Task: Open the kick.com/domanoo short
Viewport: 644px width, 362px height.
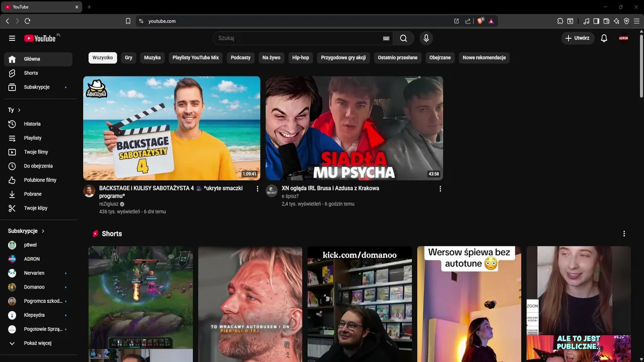Action: click(360, 304)
